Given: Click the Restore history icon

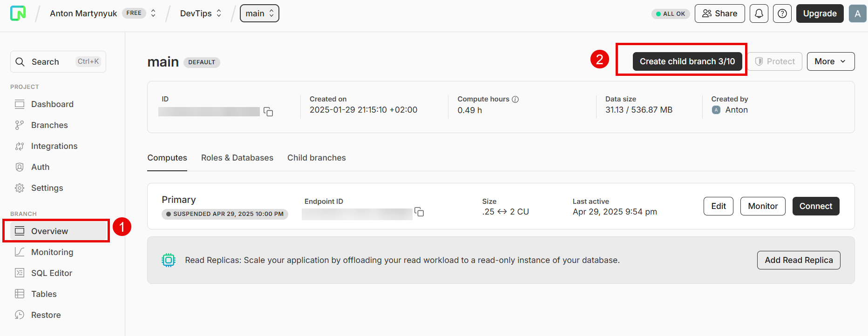Looking at the screenshot, I should [20, 315].
